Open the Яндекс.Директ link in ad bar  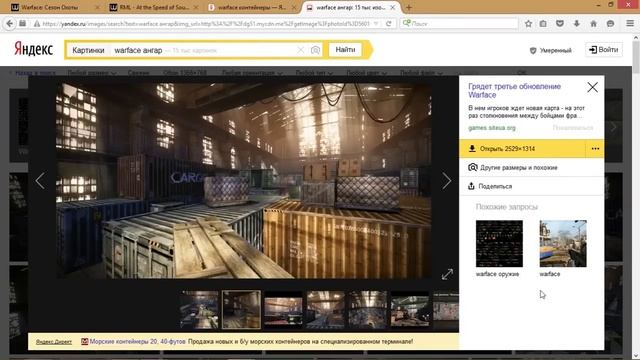53,342
